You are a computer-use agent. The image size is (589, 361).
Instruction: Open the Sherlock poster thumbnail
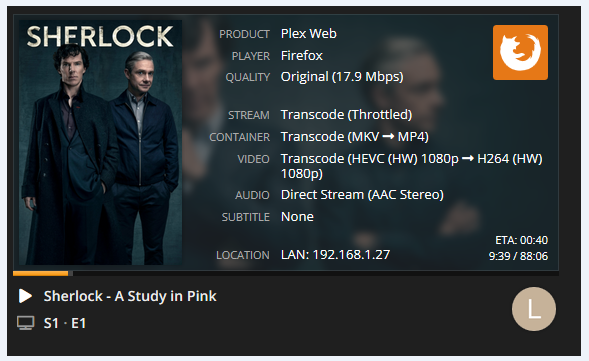100,143
